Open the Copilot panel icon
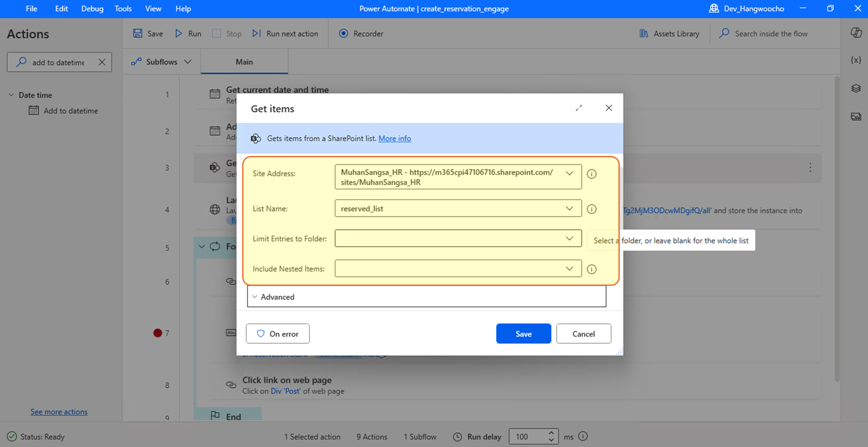868x447 pixels. click(x=856, y=33)
